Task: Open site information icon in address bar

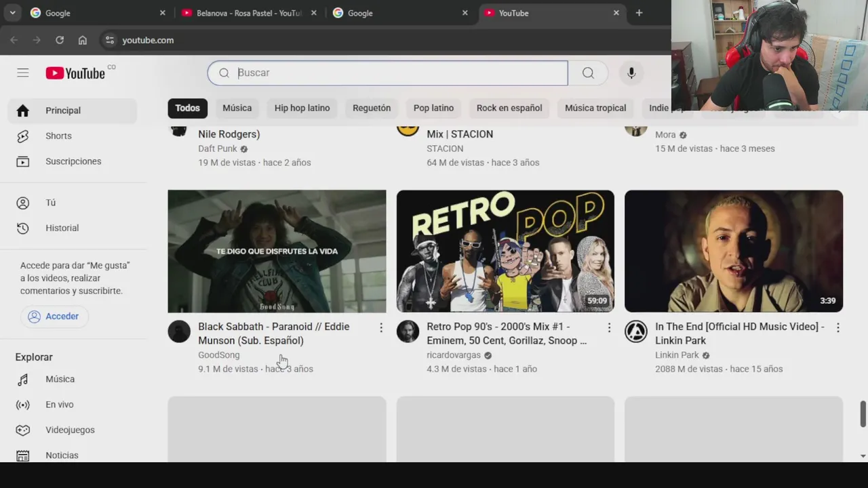Action: click(110, 40)
